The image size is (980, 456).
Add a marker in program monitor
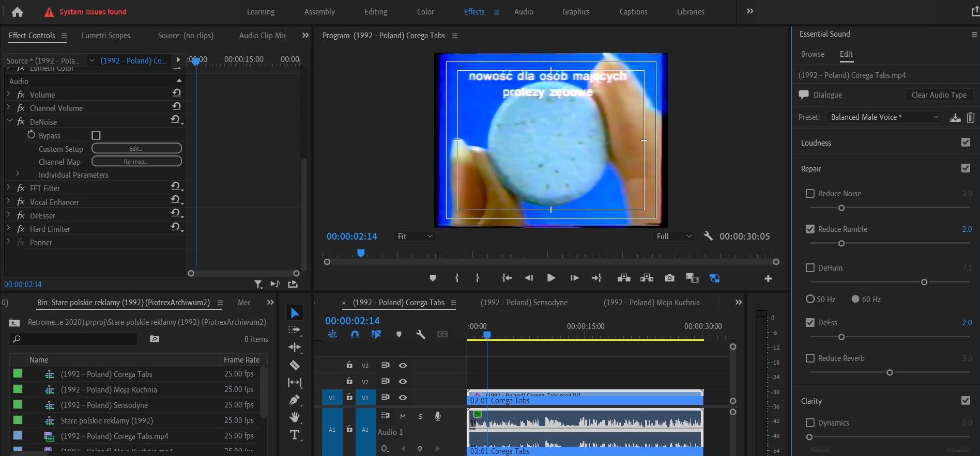tap(433, 278)
